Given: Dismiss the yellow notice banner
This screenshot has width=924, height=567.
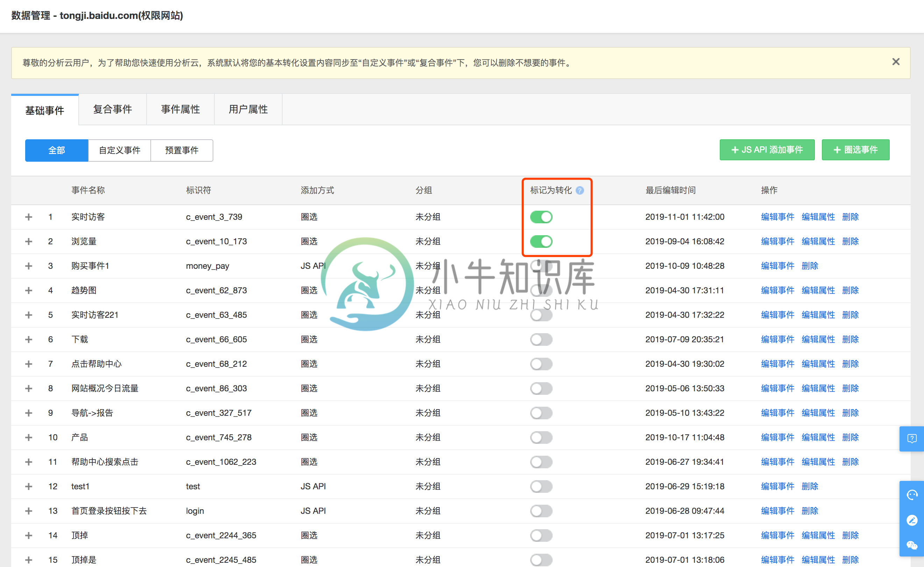Looking at the screenshot, I should [x=896, y=62].
